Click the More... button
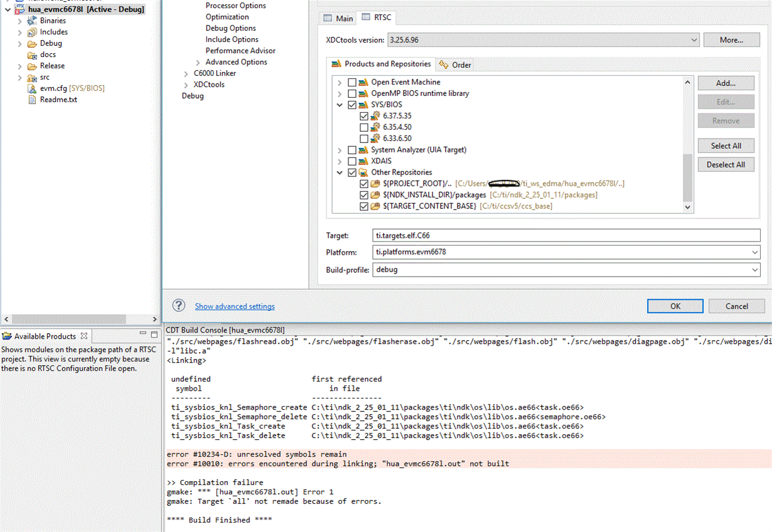The width and height of the screenshot is (772, 532). point(731,40)
